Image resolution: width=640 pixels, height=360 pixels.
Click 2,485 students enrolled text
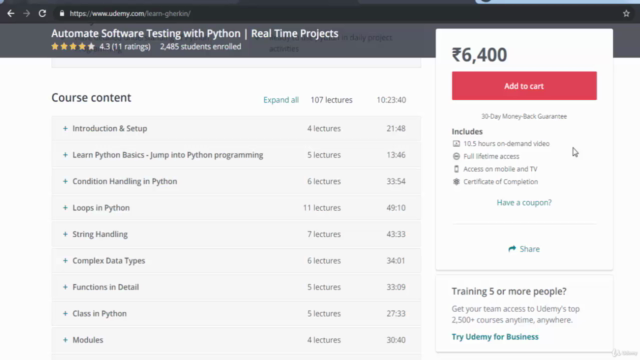pos(200,47)
